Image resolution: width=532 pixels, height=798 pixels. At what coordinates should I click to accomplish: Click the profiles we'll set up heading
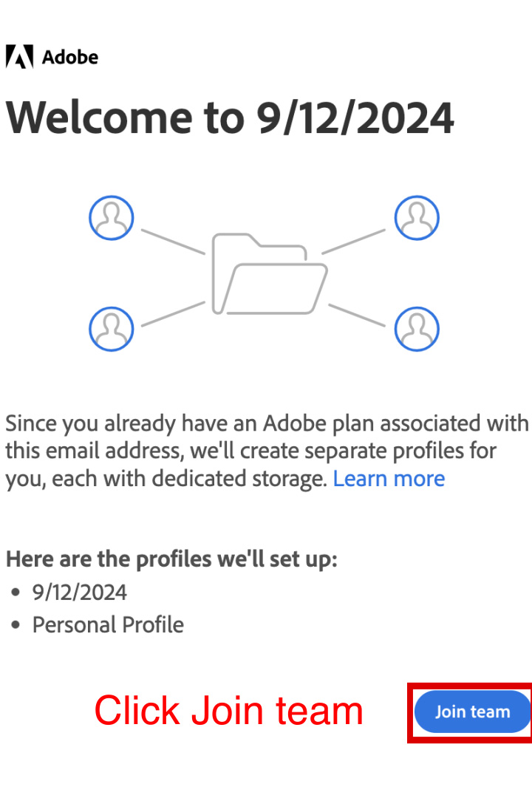pos(171,559)
